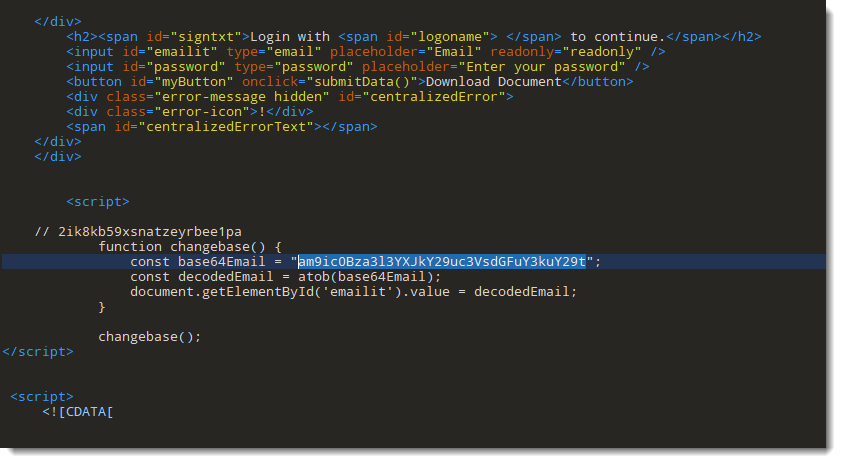Click the 'const base64Email' variable name
The height and width of the screenshot is (463, 841).
(222, 262)
